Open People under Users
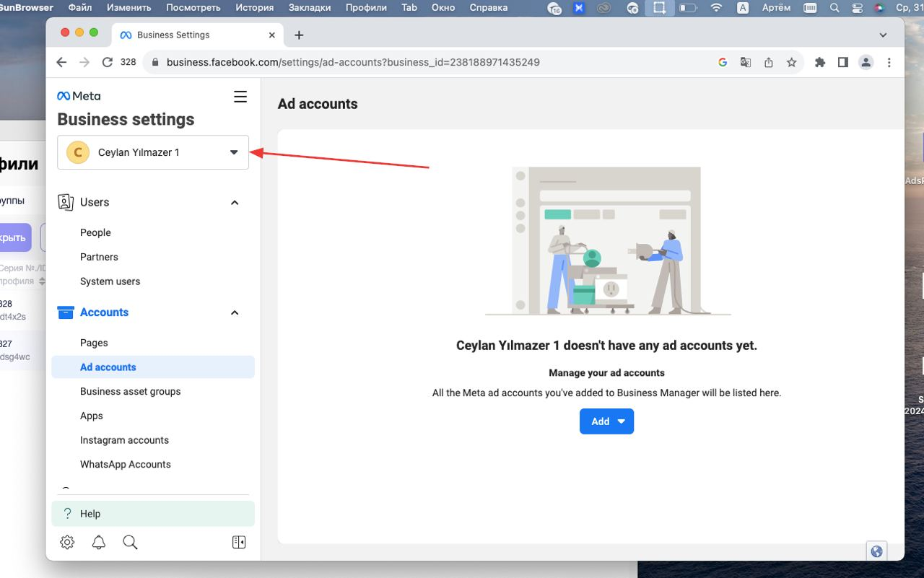This screenshot has width=924, height=578. 95,232
